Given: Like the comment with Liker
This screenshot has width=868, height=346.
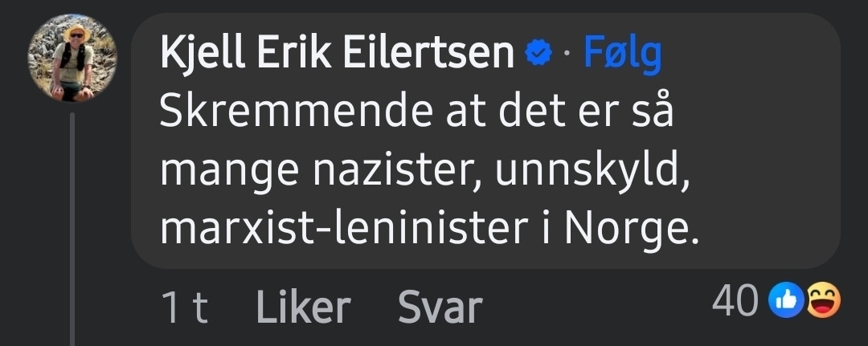Looking at the screenshot, I should pos(303,307).
